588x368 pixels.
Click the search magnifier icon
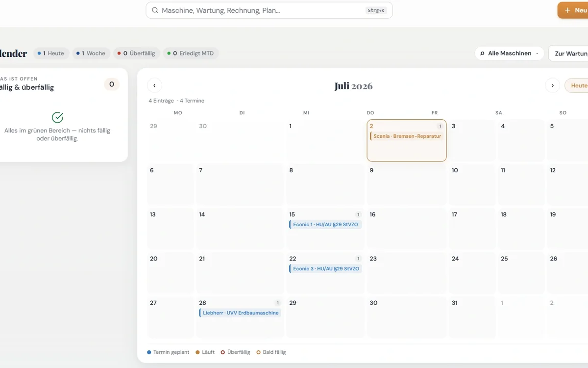click(155, 10)
